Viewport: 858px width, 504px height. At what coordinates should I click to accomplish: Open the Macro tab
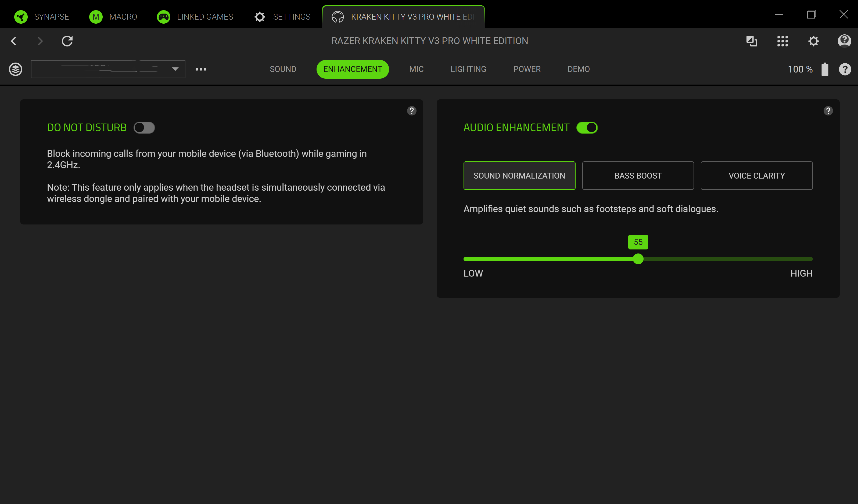tap(113, 17)
